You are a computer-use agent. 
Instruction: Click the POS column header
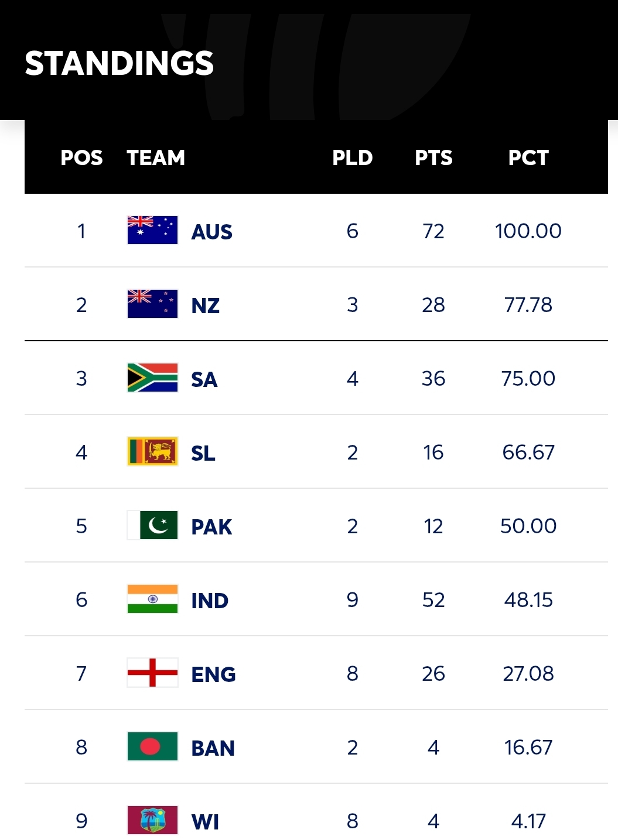pyautogui.click(x=81, y=157)
